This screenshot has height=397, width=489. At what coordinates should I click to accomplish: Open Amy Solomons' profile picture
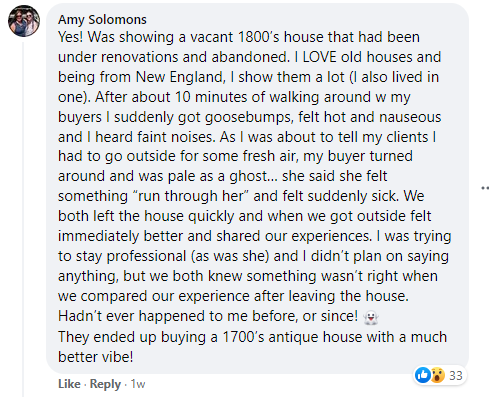(24, 21)
